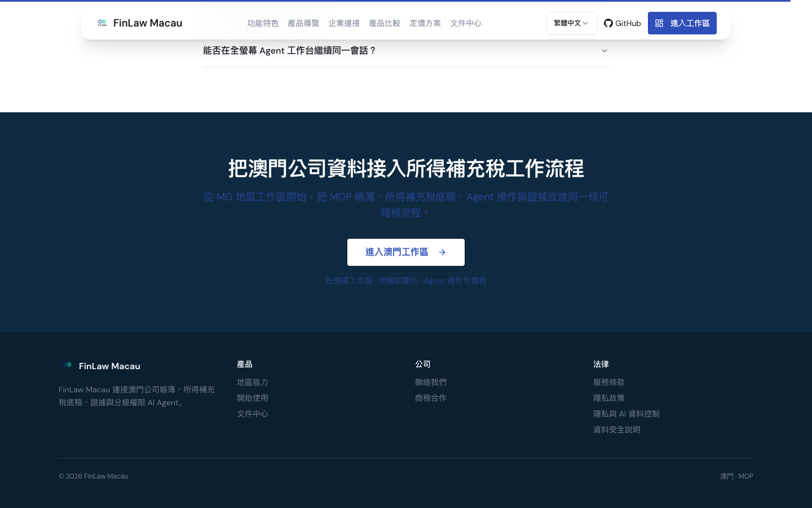Open the 隱私政策 footer link
This screenshot has width=812, height=508.
(609, 398)
